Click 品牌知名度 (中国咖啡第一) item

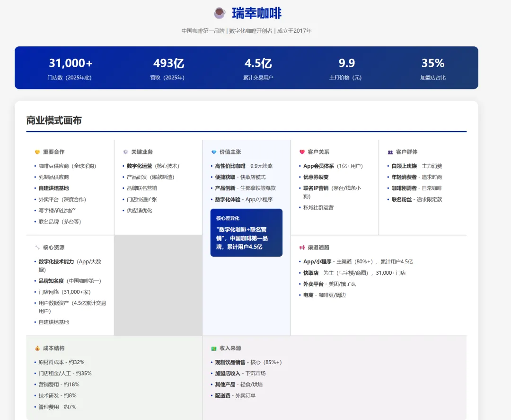[x=70, y=281]
